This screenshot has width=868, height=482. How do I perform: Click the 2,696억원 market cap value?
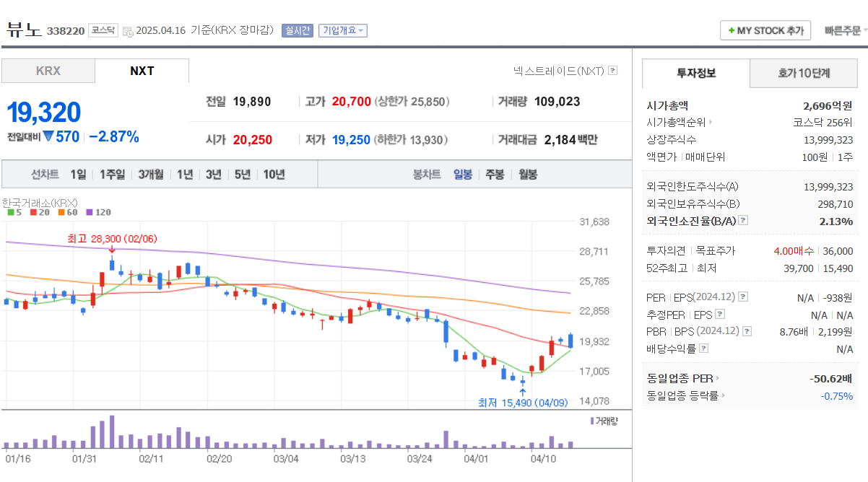[828, 105]
